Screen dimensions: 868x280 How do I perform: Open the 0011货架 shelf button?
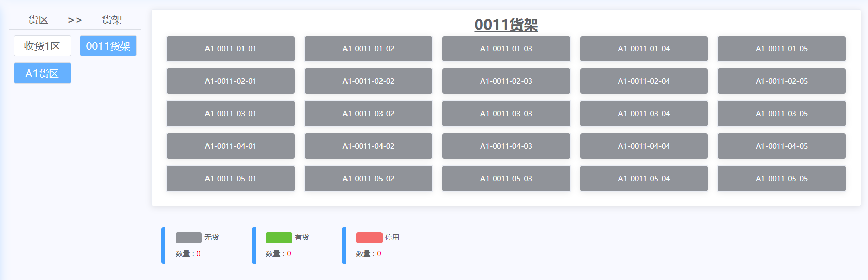click(108, 46)
